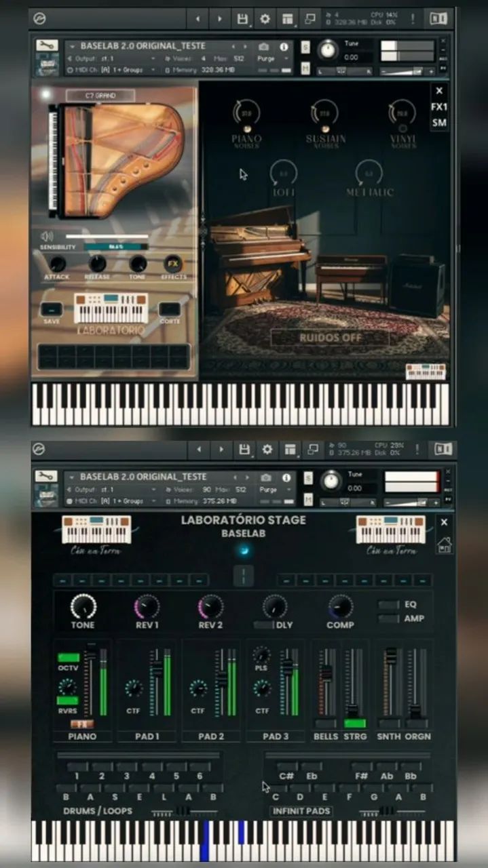The image size is (488, 868).
Task: Click the Vinyl Noises knob
Action: (x=402, y=114)
